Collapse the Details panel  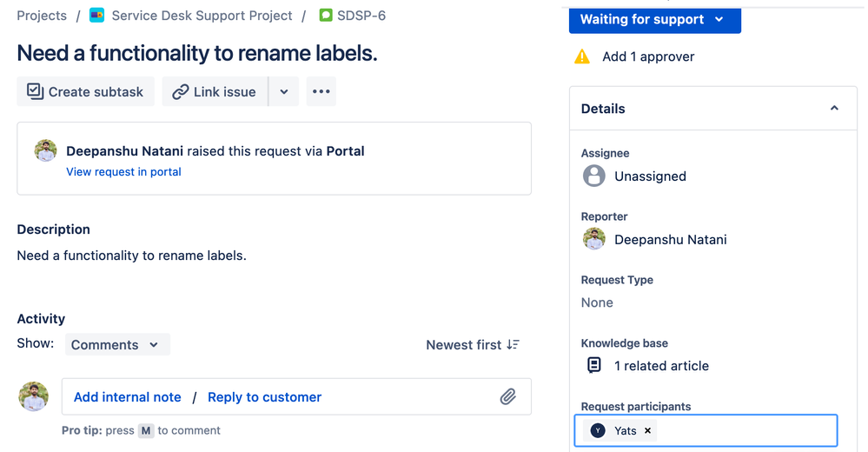(834, 108)
